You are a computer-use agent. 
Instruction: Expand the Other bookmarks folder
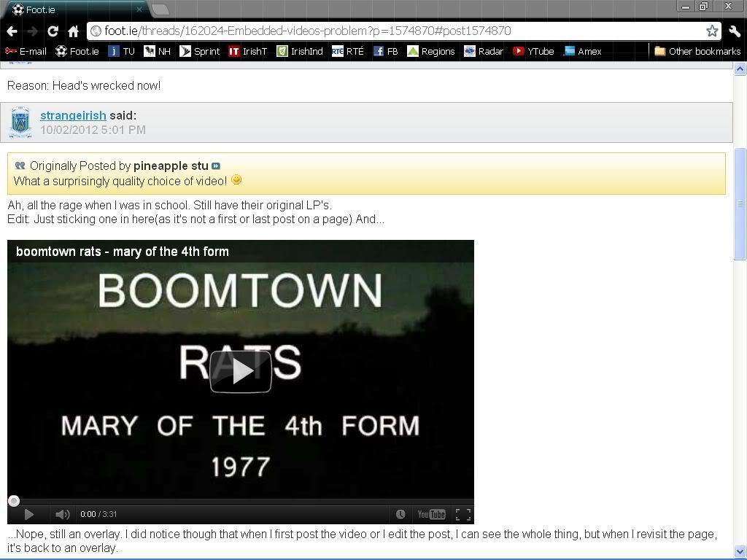point(697,51)
